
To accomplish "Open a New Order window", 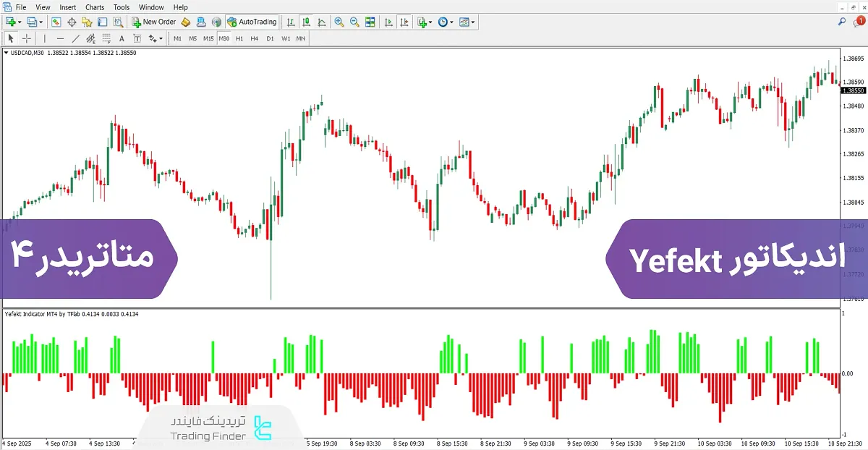I will tap(154, 22).
